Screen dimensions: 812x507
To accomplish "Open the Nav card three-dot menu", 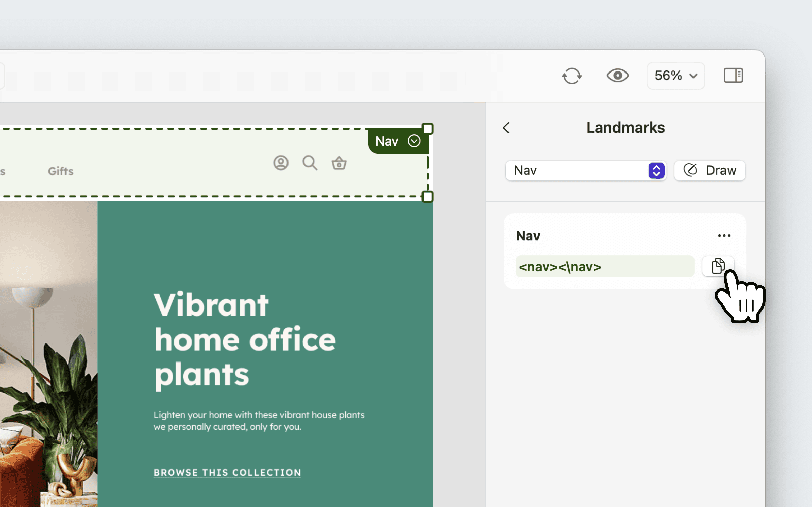I will [724, 236].
